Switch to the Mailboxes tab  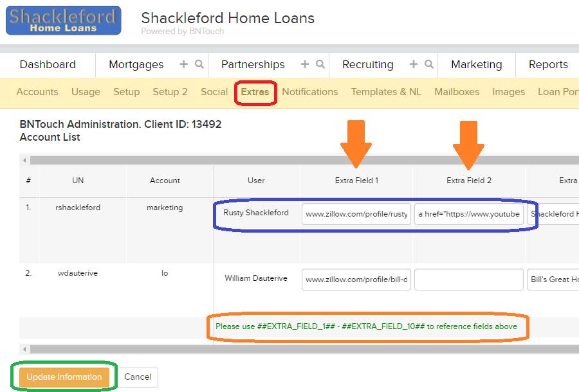tap(457, 92)
